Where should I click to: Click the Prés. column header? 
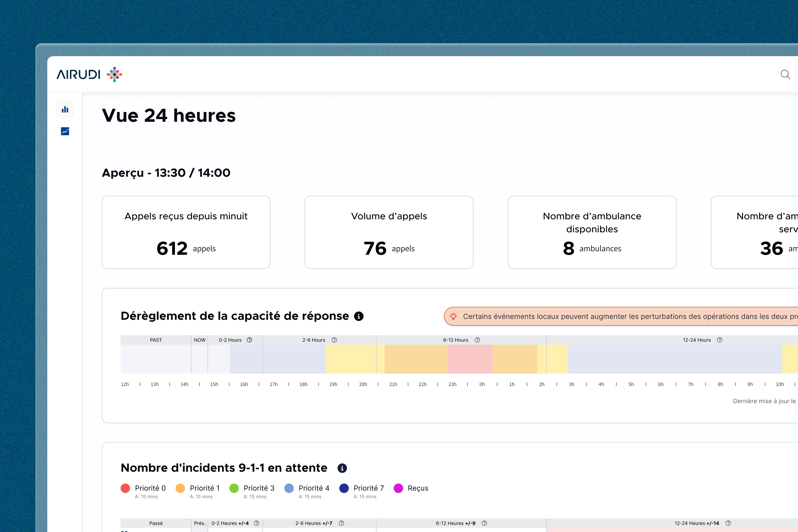tap(199, 523)
